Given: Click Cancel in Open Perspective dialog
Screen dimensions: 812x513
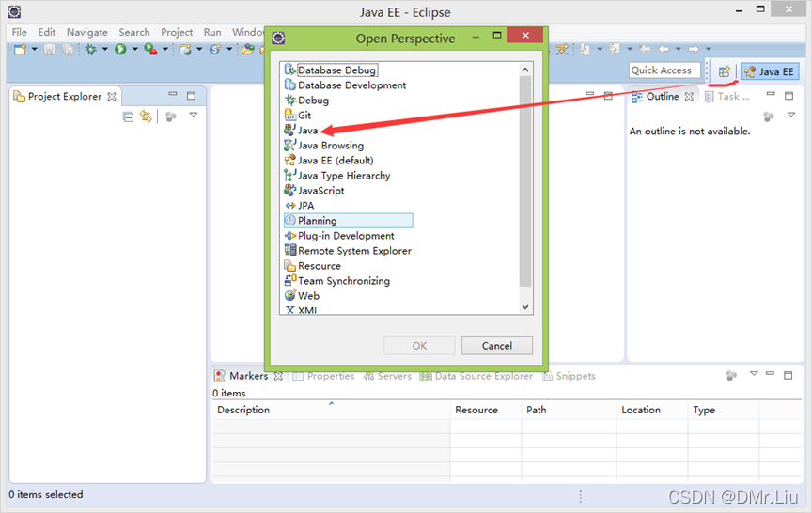Looking at the screenshot, I should point(496,345).
